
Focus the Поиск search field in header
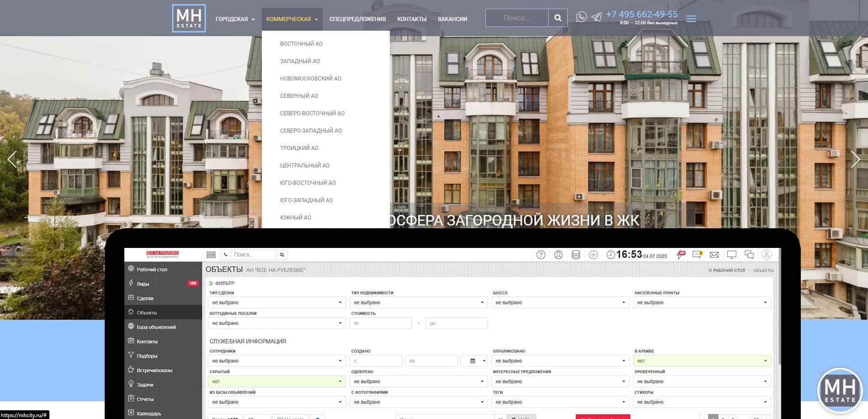coord(517,18)
